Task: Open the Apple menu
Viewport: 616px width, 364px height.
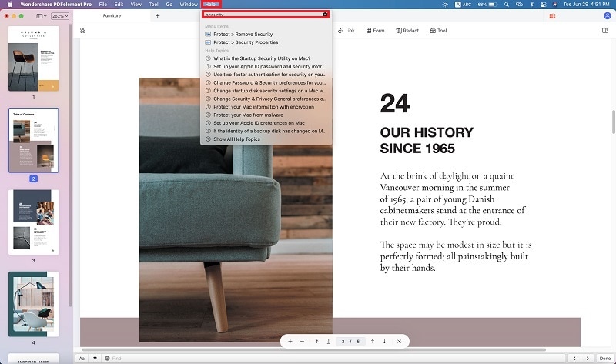Action: pyautogui.click(x=10, y=5)
